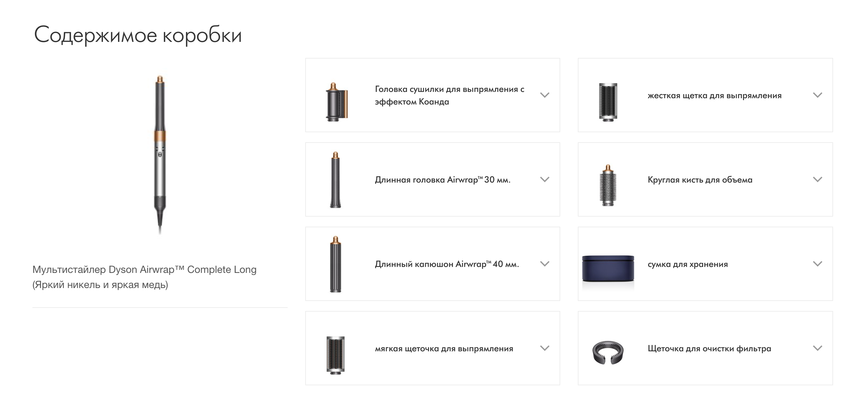The width and height of the screenshot is (868, 413).
Task: Click the firm smoothing brush image
Action: click(608, 102)
